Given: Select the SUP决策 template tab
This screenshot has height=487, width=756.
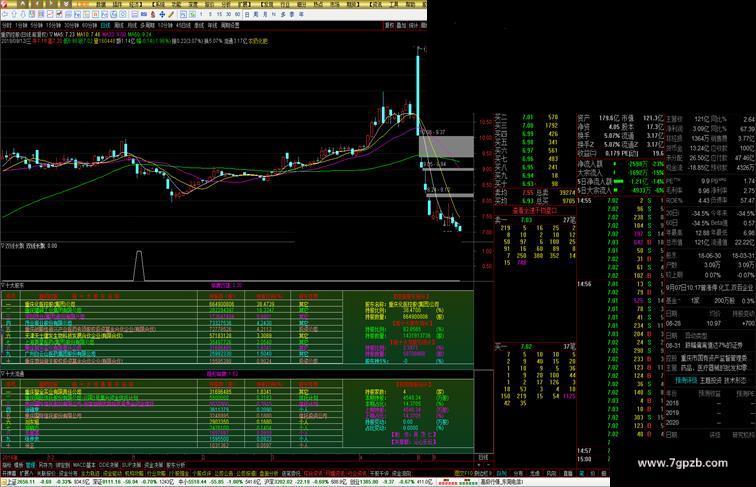Looking at the screenshot, I should coord(131,466).
